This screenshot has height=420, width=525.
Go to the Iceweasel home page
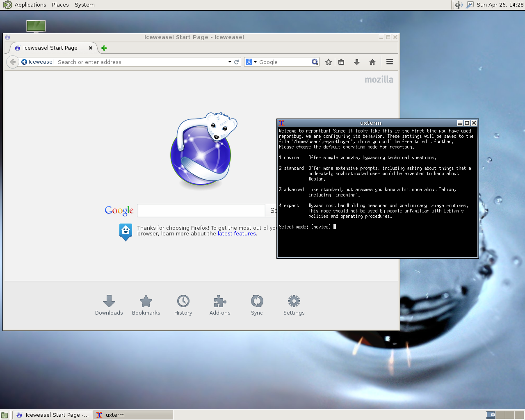click(372, 62)
